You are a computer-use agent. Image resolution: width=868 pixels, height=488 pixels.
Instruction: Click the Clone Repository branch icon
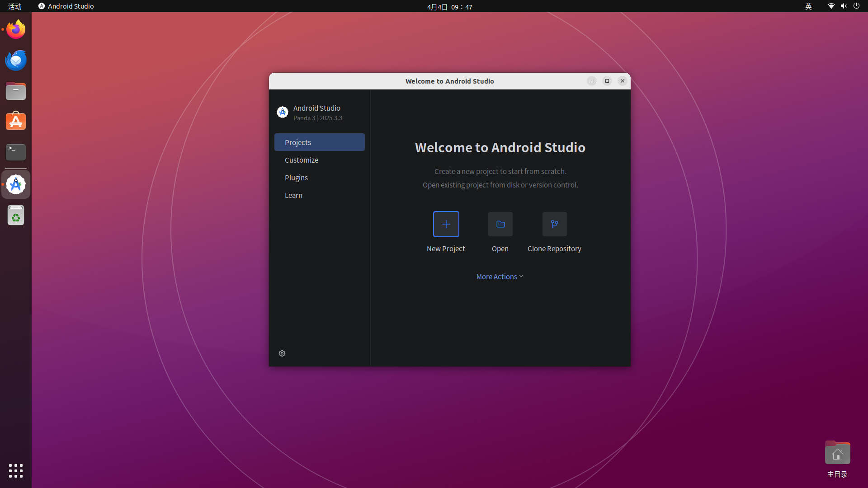[554, 224]
